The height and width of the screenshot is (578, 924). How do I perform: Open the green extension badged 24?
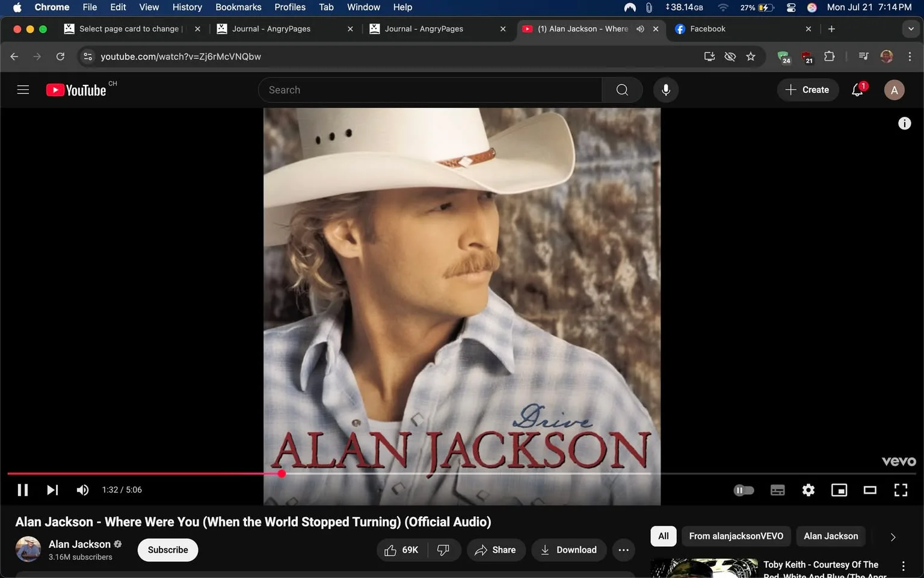(784, 57)
